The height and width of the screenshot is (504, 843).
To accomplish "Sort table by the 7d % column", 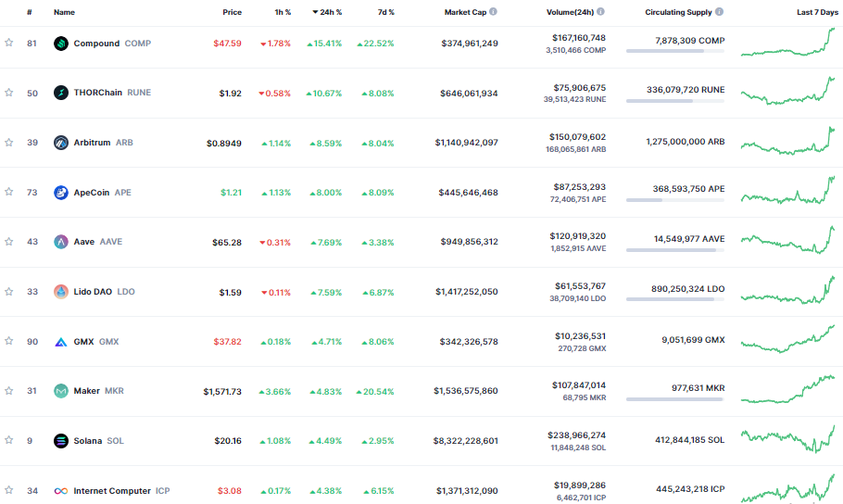I will pos(386,12).
